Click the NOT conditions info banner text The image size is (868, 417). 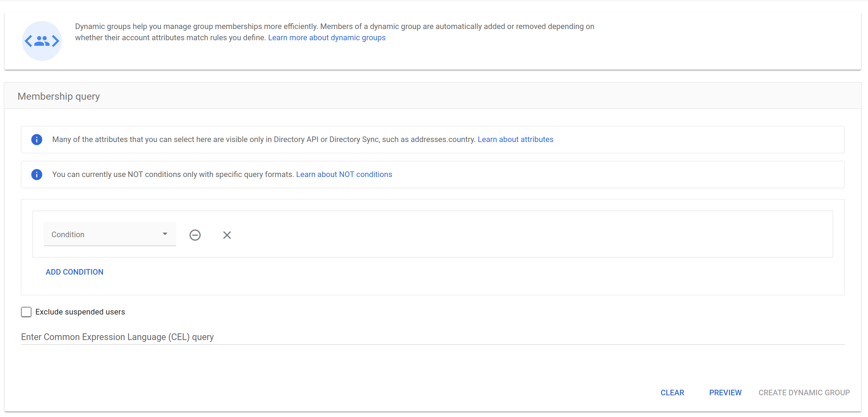173,175
